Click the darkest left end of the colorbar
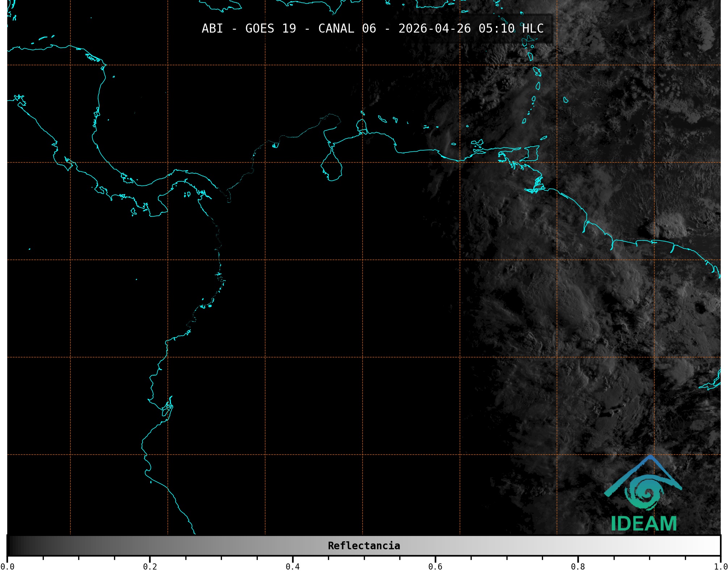Image resolution: width=728 pixels, height=571 pixels. coord(12,546)
